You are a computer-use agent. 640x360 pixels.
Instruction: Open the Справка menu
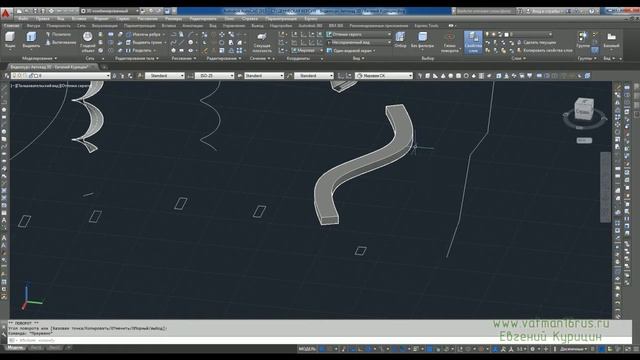pyautogui.click(x=249, y=19)
